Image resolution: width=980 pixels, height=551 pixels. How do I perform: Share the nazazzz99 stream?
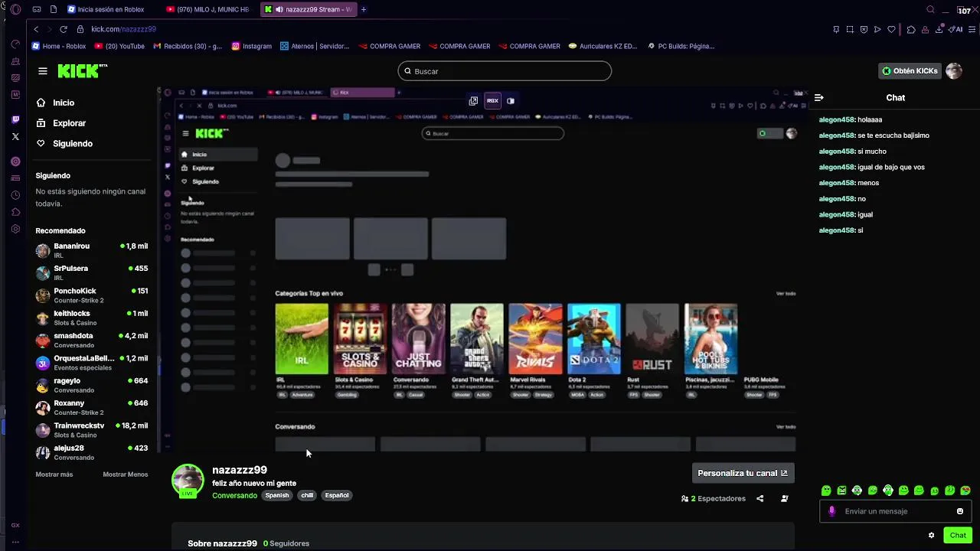point(759,498)
